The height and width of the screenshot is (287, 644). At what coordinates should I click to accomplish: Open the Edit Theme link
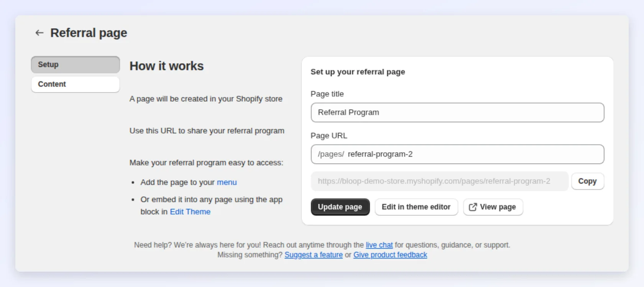point(190,212)
